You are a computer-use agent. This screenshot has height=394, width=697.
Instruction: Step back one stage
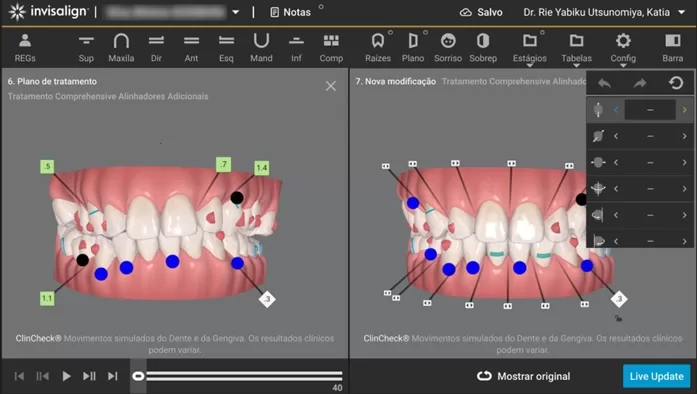pyautogui.click(x=43, y=376)
